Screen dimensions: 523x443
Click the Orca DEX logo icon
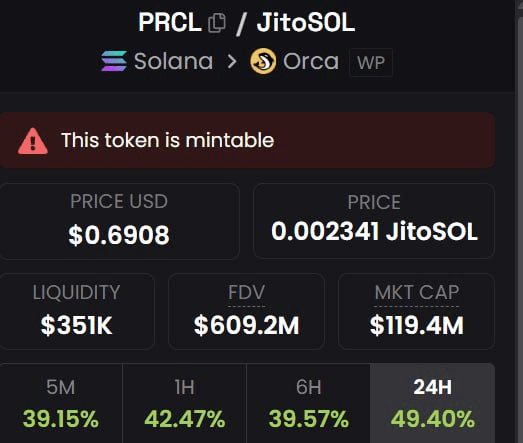point(263,61)
